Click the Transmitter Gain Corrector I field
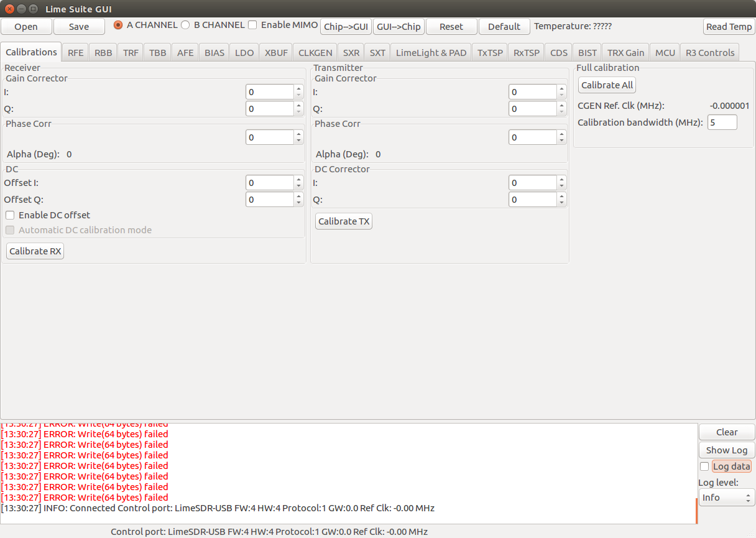The width and height of the screenshot is (756, 538). [533, 92]
